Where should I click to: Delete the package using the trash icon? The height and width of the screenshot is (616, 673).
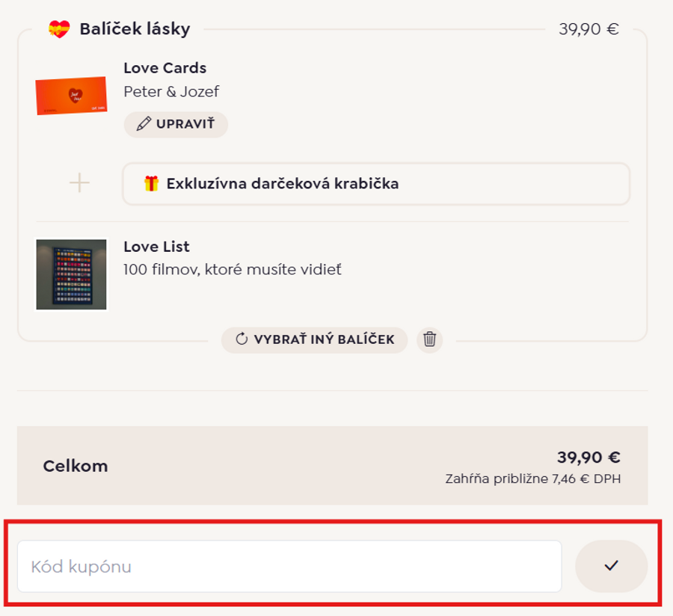(x=429, y=340)
